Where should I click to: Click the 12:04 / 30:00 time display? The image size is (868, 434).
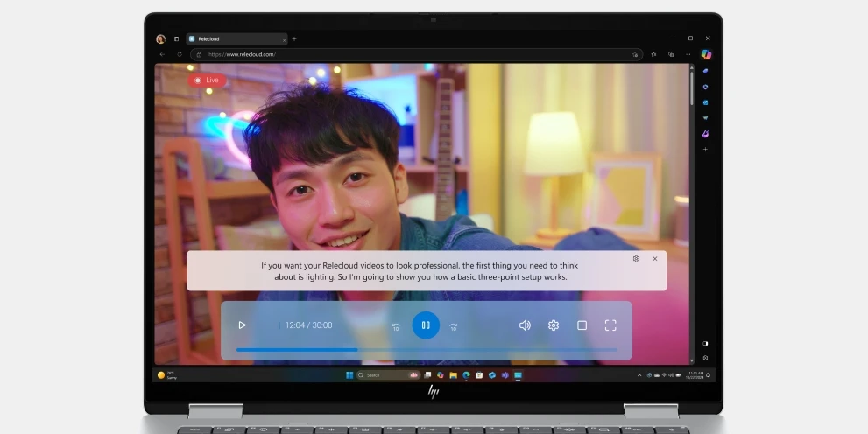tap(309, 325)
